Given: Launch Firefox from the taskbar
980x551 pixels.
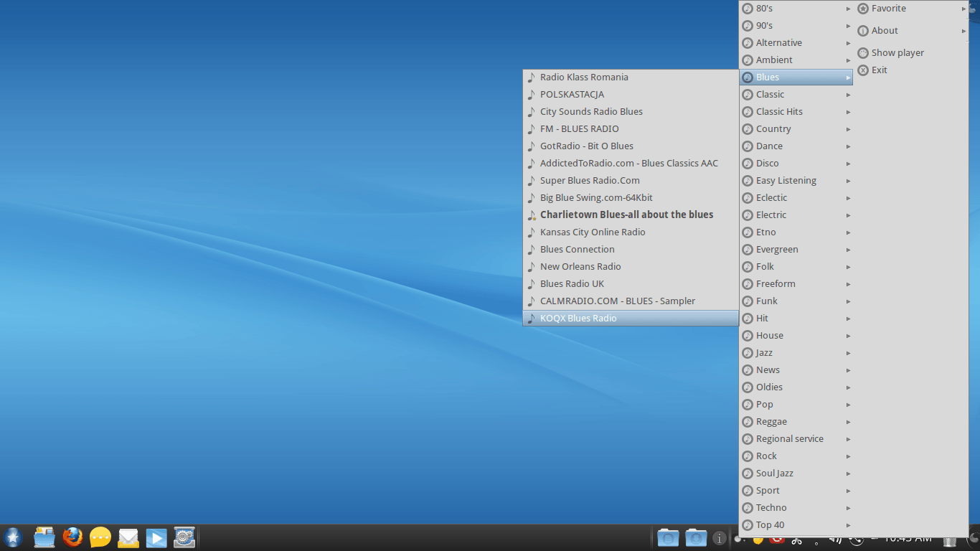Looking at the screenshot, I should coord(72,537).
